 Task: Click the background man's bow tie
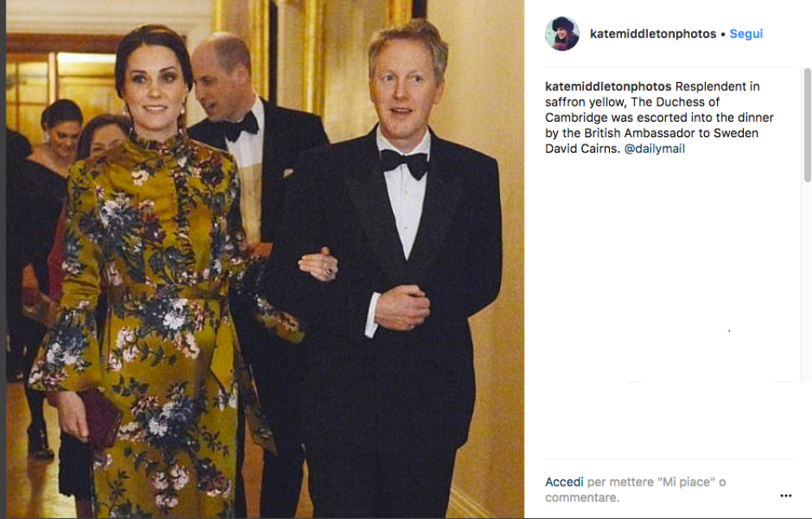pos(241,126)
